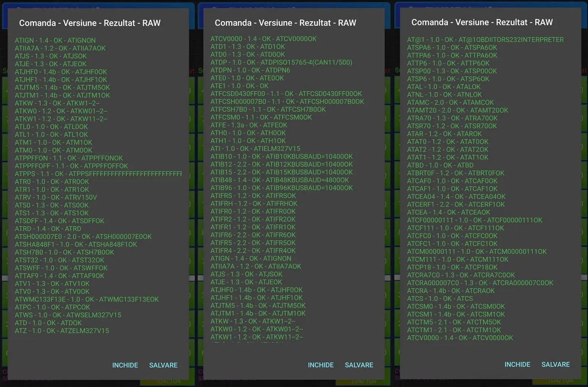The height and width of the screenshot is (387, 588).
Task: Click the ATPPS - 1.1 - OK result row
Action: 98,174
